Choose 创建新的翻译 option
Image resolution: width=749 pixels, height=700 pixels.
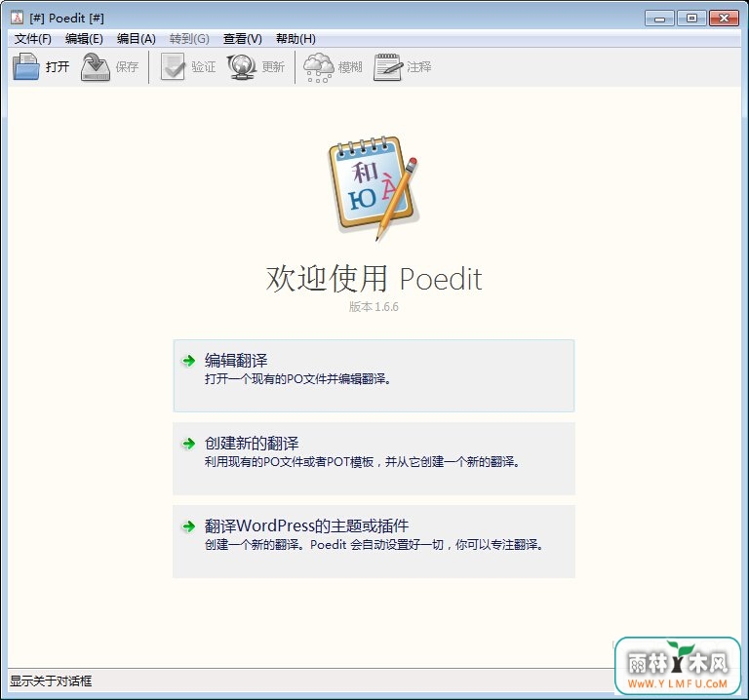click(x=374, y=458)
